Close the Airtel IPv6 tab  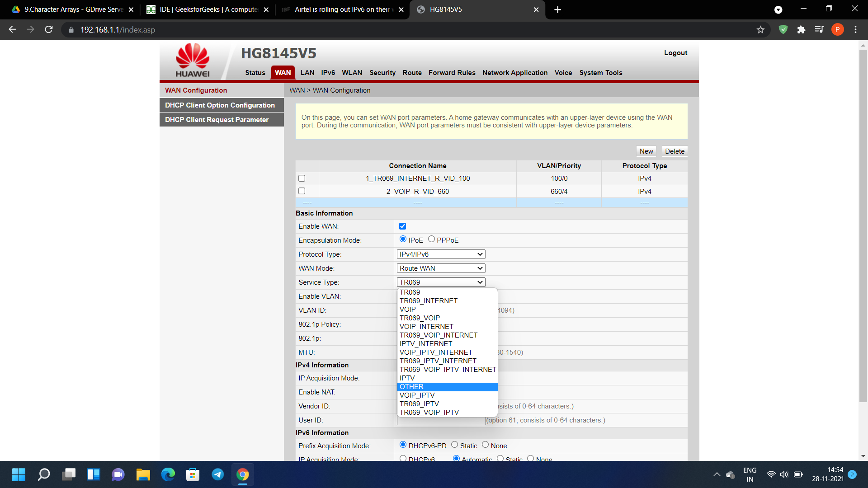coord(401,9)
